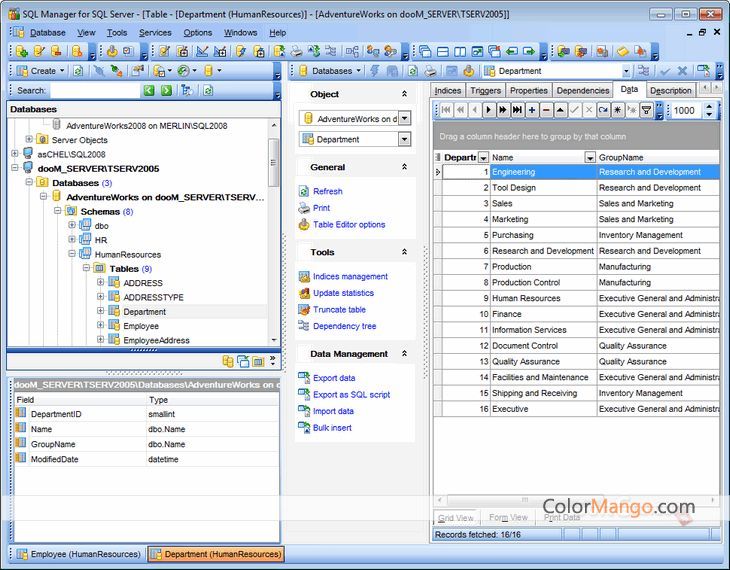Click the green Previous Window arrow icon
Screen dimensions: 730x570
point(512,51)
